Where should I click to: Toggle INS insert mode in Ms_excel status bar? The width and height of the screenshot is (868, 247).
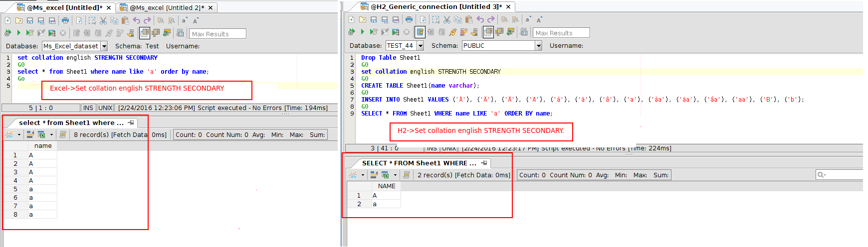(x=88, y=108)
